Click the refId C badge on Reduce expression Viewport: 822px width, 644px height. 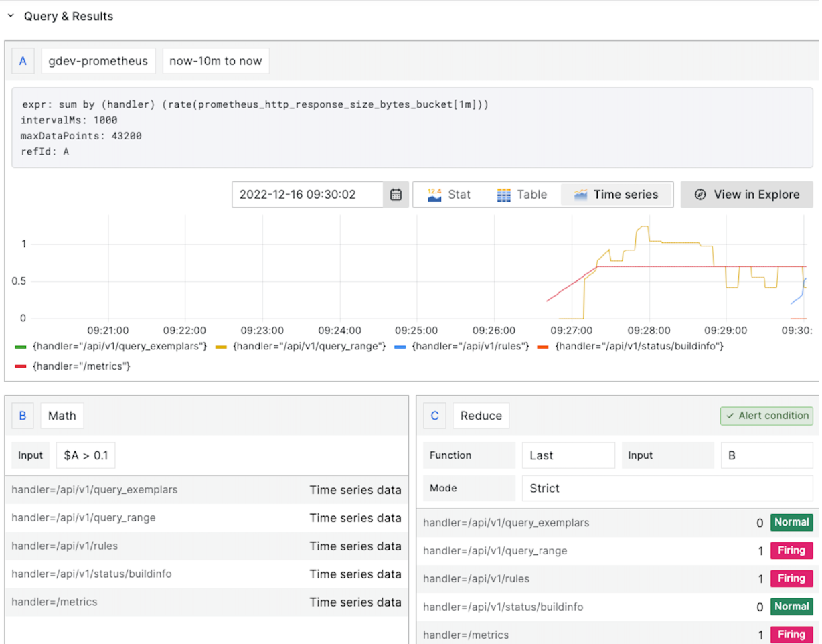pos(434,416)
